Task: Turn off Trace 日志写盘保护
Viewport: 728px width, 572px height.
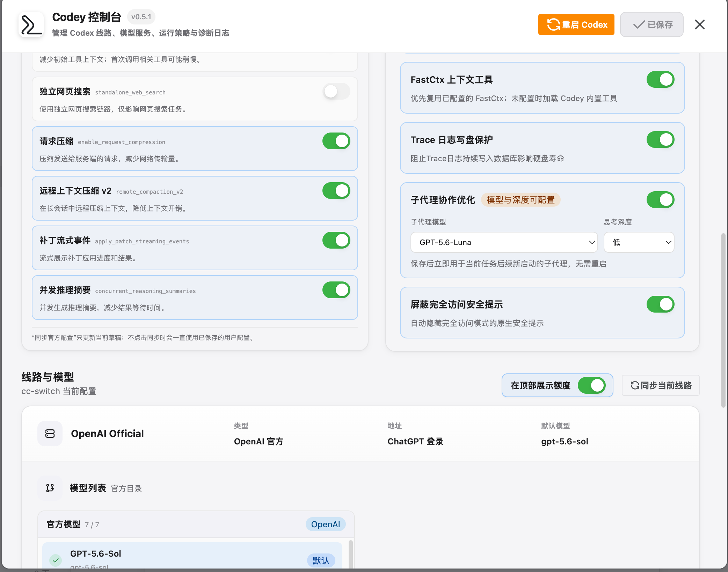Action: 660,140
